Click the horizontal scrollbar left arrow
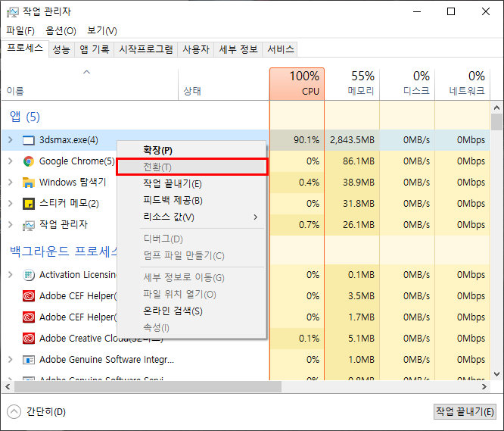The height and width of the screenshot is (431, 504). [8, 386]
